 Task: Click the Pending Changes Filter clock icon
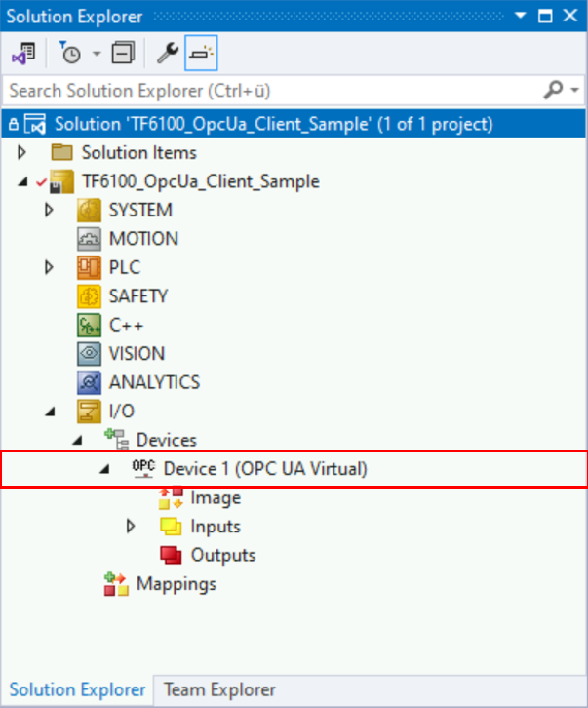click(69, 54)
